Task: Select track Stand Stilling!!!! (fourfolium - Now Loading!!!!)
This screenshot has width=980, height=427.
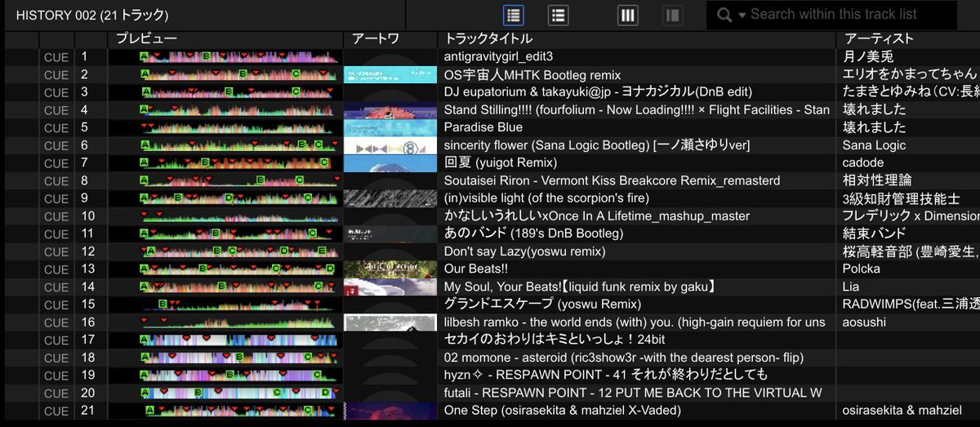Action: [x=637, y=110]
